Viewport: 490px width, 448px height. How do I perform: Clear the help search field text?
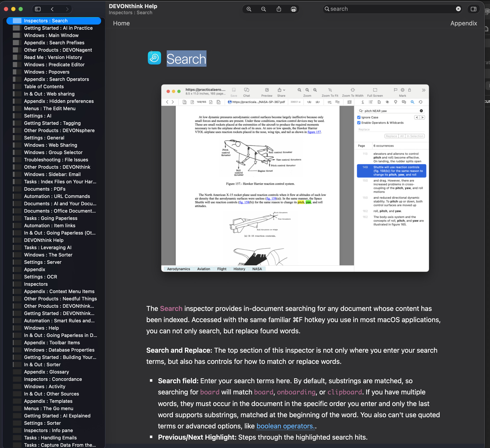click(458, 9)
